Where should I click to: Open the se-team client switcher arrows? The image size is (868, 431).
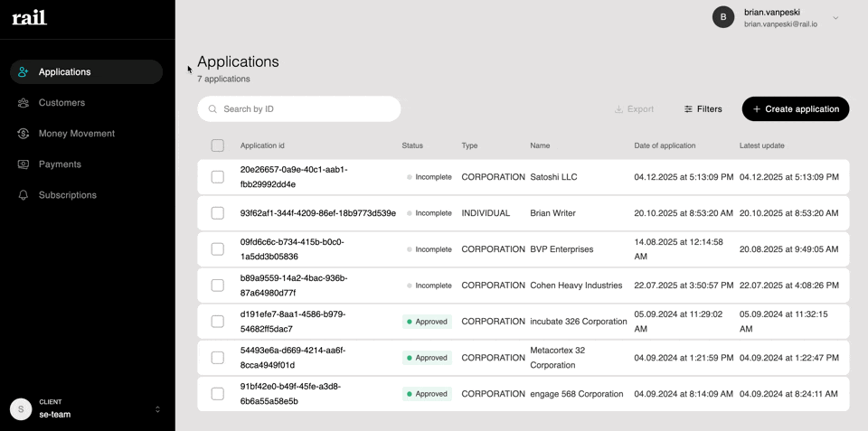click(x=157, y=409)
